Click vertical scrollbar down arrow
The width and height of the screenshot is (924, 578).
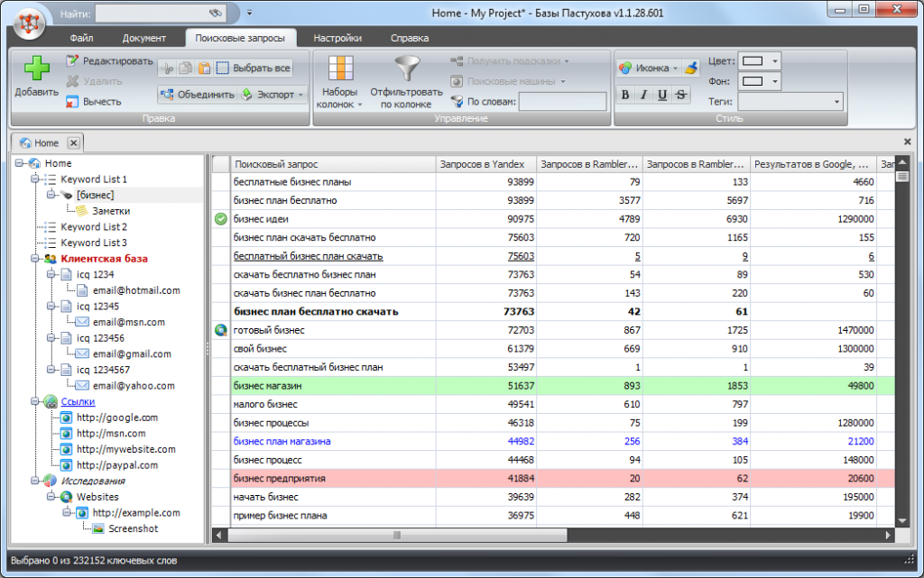tap(901, 521)
